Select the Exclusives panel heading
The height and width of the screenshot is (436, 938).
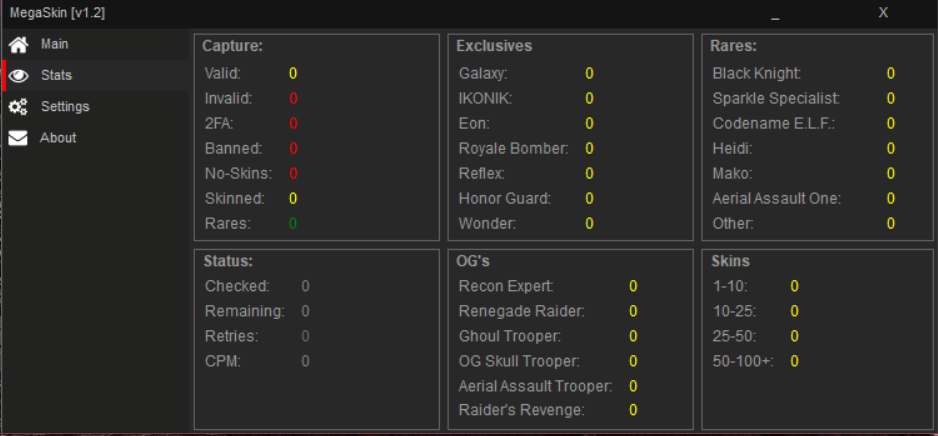(x=494, y=46)
